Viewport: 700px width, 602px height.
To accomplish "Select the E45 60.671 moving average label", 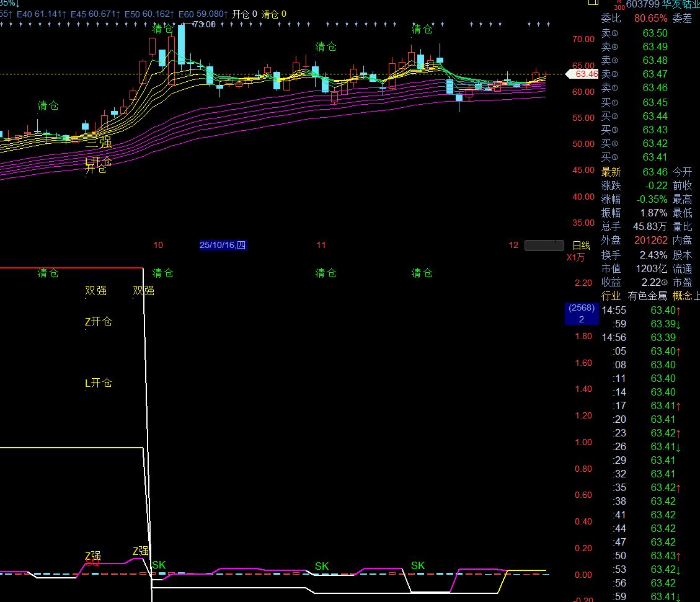I will [x=95, y=14].
